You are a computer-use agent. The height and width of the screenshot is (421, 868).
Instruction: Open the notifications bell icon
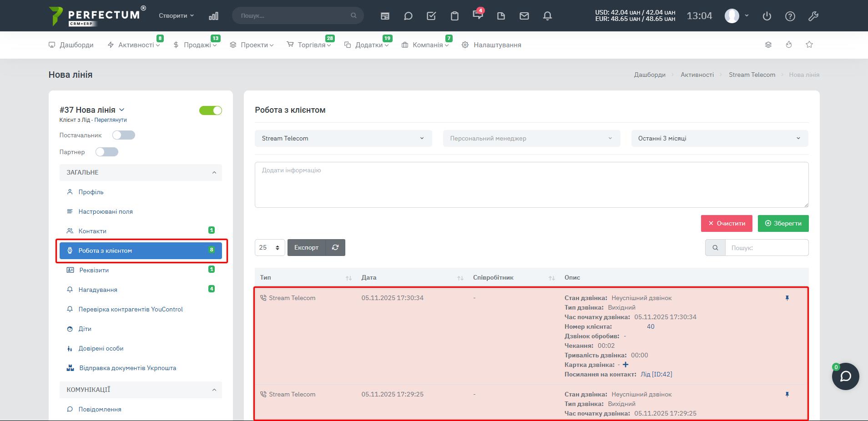[547, 16]
